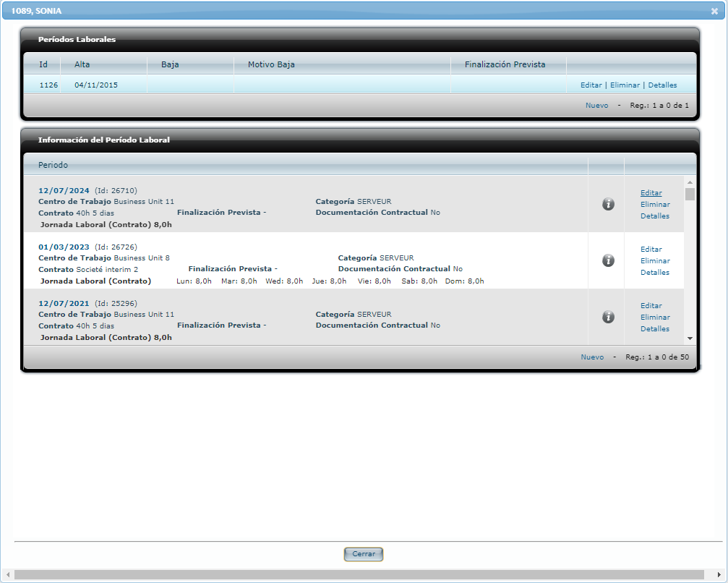Image resolution: width=728 pixels, height=583 pixels.
Task: Click Nuevo in Información del Período Laboral
Action: tap(592, 357)
